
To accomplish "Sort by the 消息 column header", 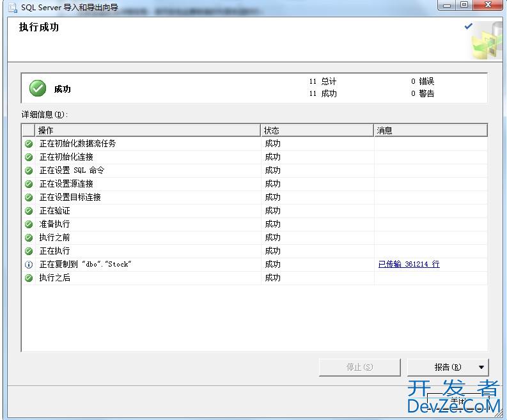I will point(431,130).
